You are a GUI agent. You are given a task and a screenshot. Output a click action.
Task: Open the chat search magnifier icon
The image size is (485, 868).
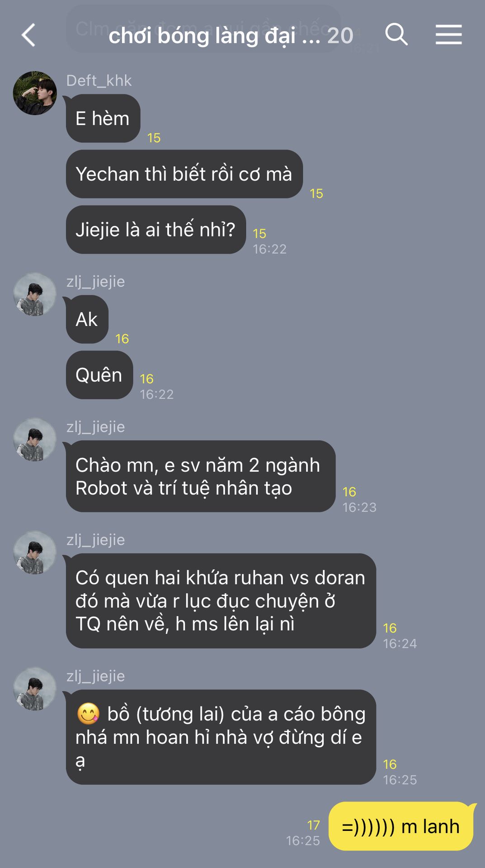pyautogui.click(x=396, y=35)
